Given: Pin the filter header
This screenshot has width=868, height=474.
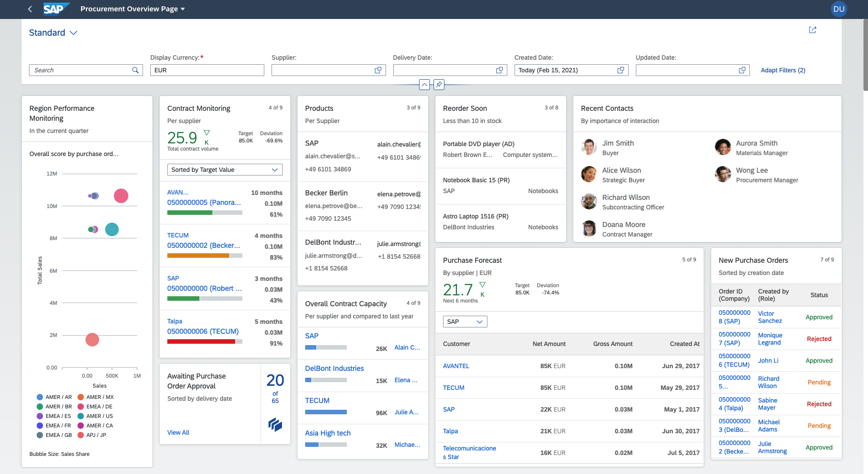Looking at the screenshot, I should click(439, 85).
